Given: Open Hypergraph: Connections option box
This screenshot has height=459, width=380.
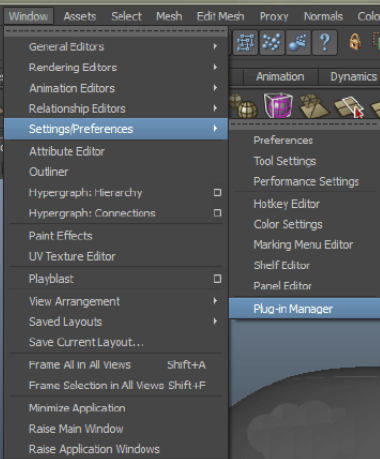Looking at the screenshot, I should 217,213.
